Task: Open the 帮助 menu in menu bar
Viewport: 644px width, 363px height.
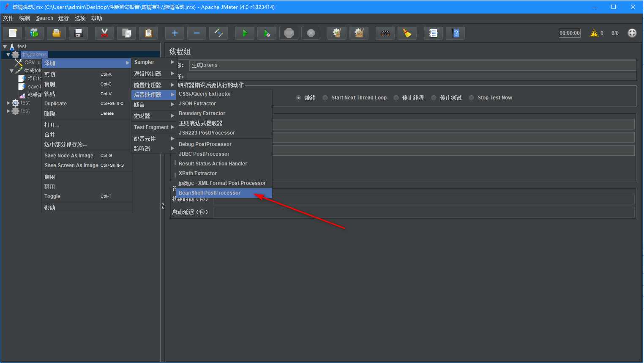Action: pos(97,18)
